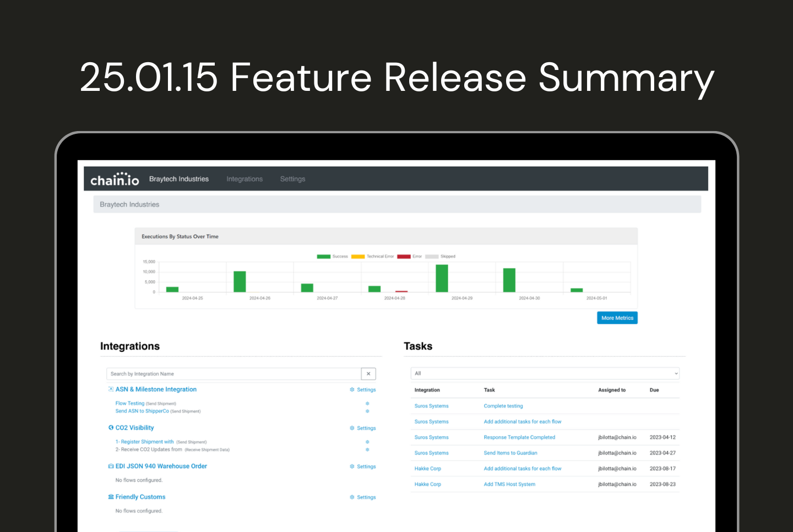Open Settings for EDI JSON 940 Warehouse Order
Screen dimensions: 793x532
(x=363, y=467)
